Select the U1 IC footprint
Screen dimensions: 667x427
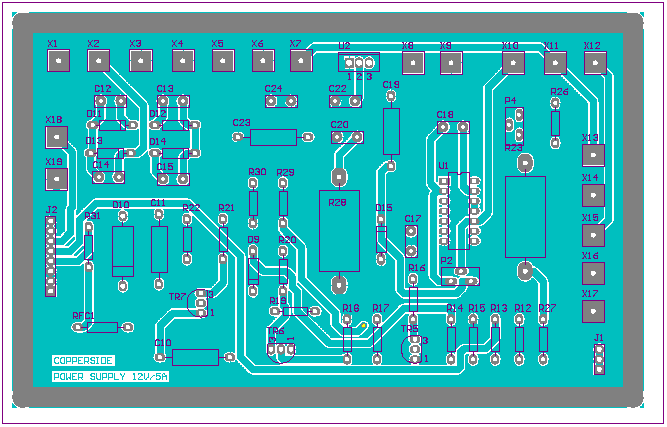point(458,211)
